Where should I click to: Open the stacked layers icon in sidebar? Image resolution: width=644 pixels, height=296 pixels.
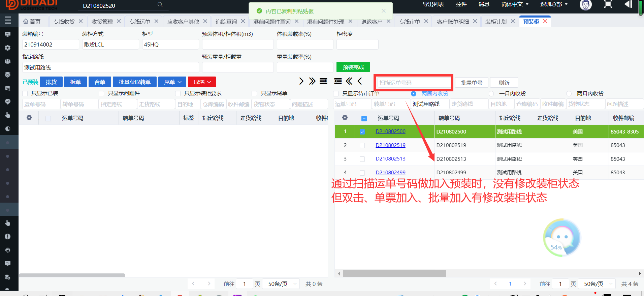click(x=7, y=75)
